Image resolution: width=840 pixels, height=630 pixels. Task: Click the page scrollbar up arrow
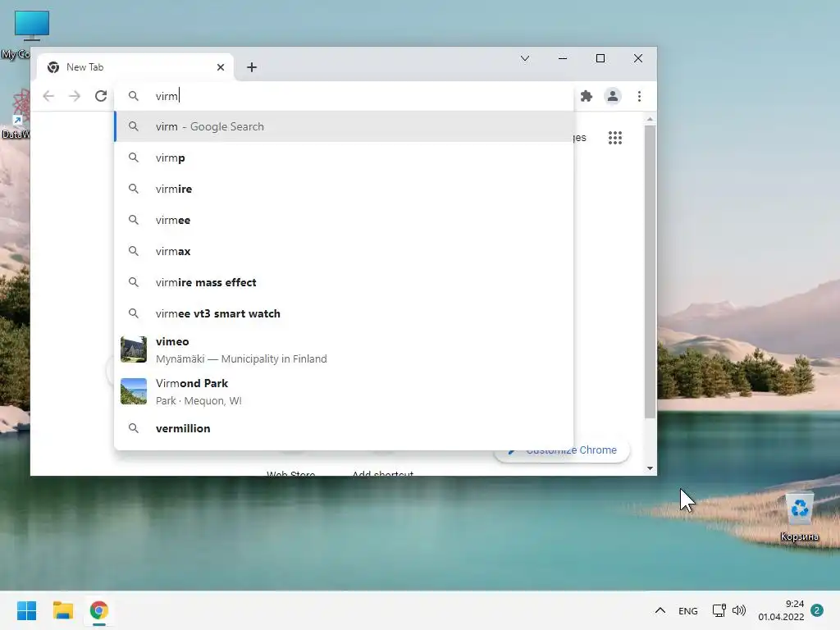point(650,119)
